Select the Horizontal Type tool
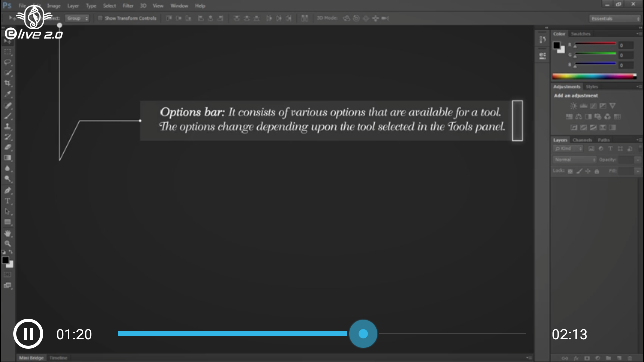Image resolution: width=644 pixels, height=362 pixels. click(x=8, y=201)
